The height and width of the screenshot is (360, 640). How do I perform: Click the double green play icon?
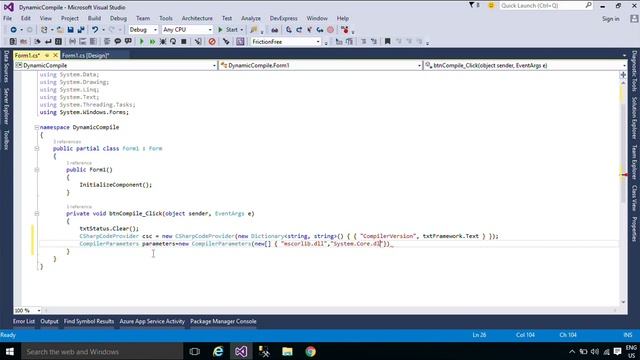point(152,42)
